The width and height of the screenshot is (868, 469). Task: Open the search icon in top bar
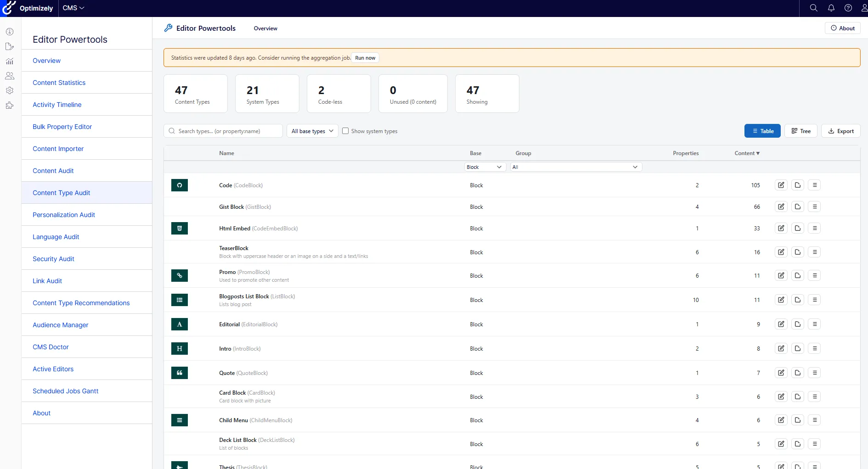(x=813, y=8)
